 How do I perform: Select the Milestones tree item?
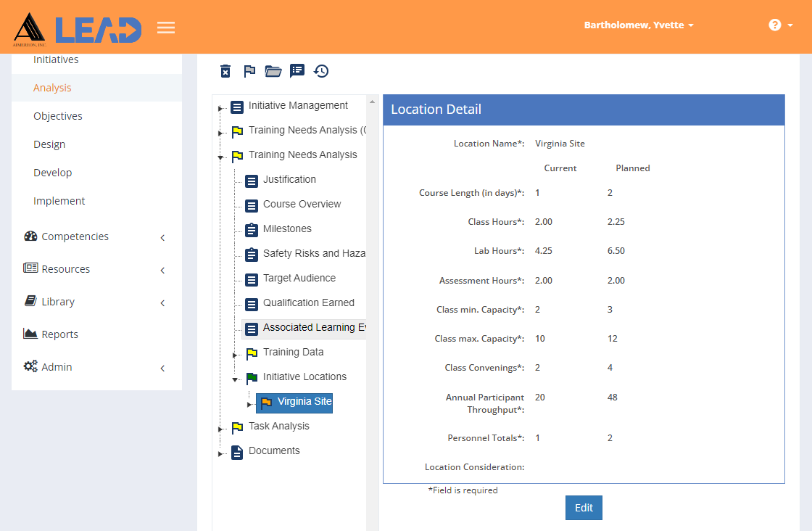click(287, 229)
